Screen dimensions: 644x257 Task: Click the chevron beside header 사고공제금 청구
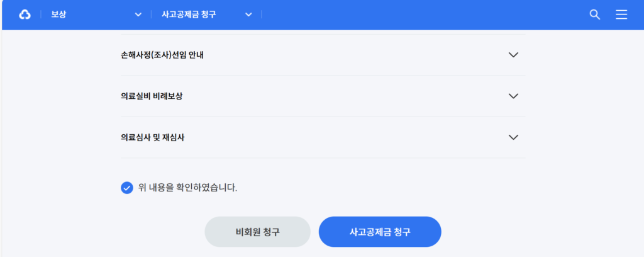[x=248, y=15]
